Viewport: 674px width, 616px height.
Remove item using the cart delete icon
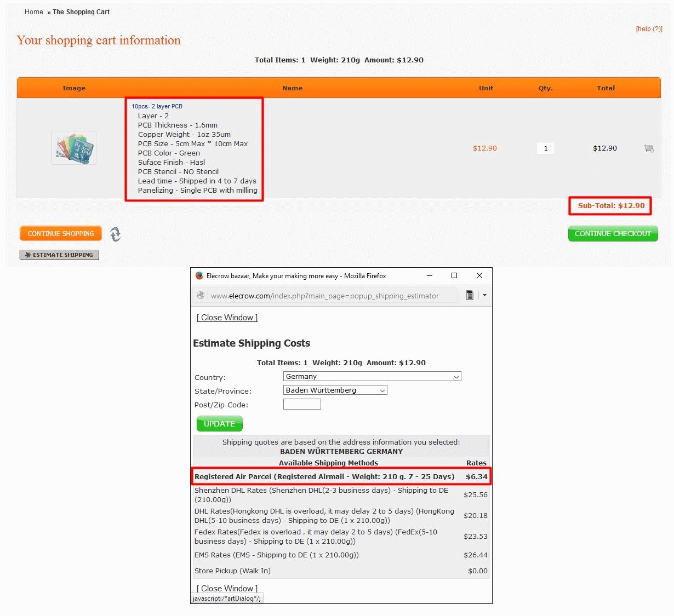pos(649,148)
